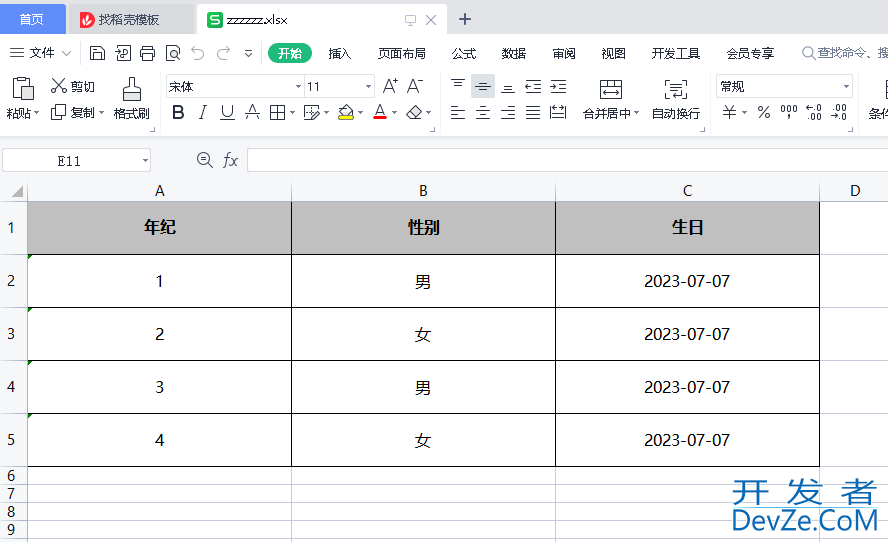Expand the Name Box dropdown arrow
This screenshot has width=888, height=542.
(145, 161)
